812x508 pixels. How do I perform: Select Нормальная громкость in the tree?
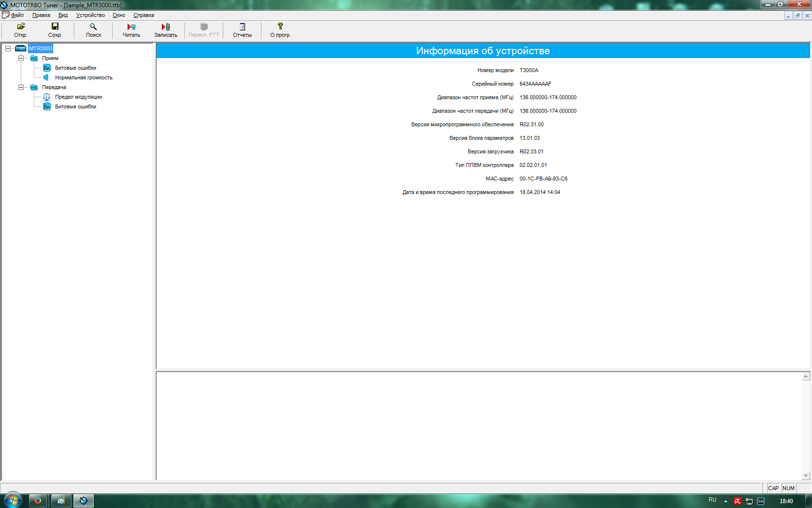pyautogui.click(x=84, y=77)
